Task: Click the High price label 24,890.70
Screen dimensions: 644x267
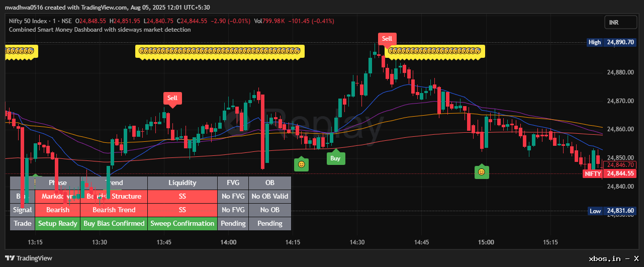Action: click(x=619, y=42)
